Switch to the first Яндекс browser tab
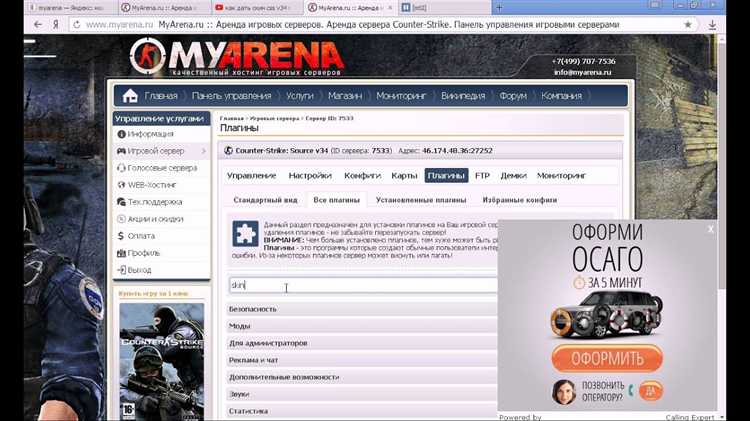 70,8
